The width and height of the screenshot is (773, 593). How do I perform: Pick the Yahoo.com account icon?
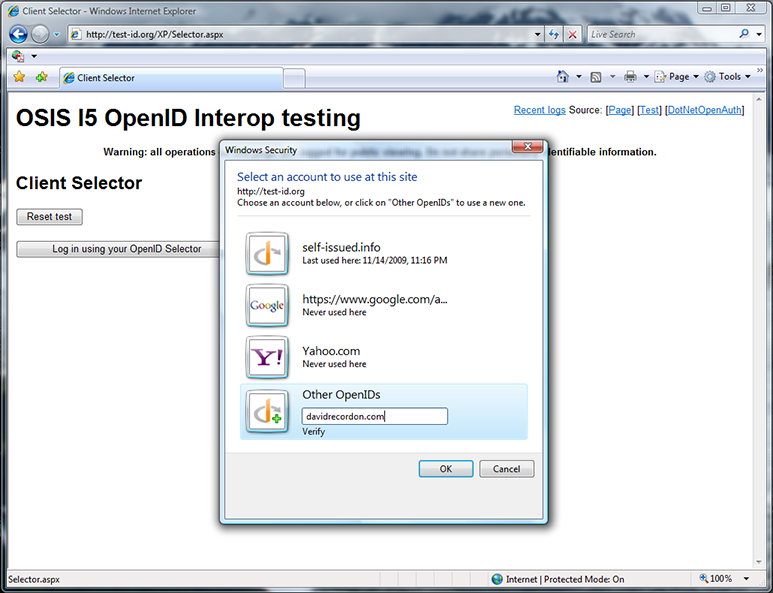[x=267, y=357]
